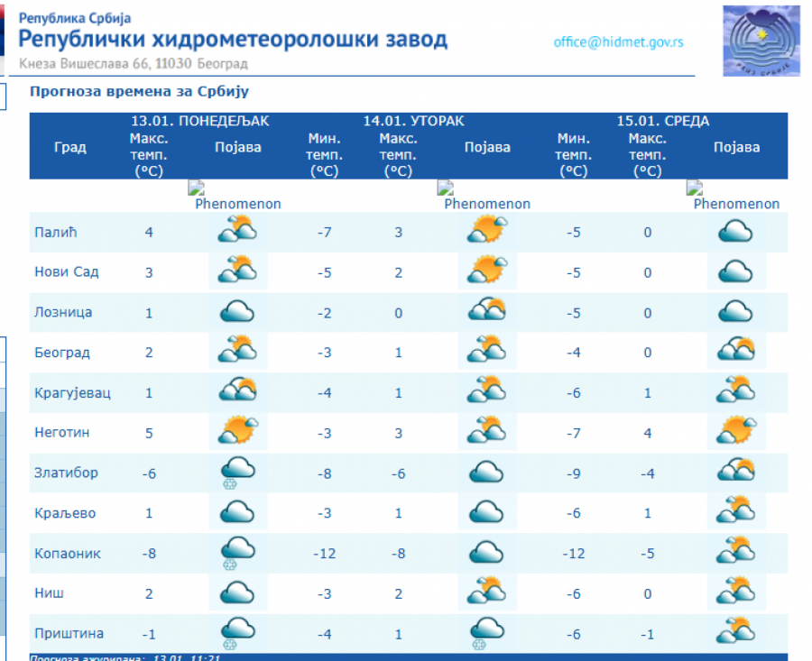Image resolution: width=812 pixels, height=661 pixels.
Task: Click Неготин's Monday sunny weather icon
Action: (x=237, y=431)
